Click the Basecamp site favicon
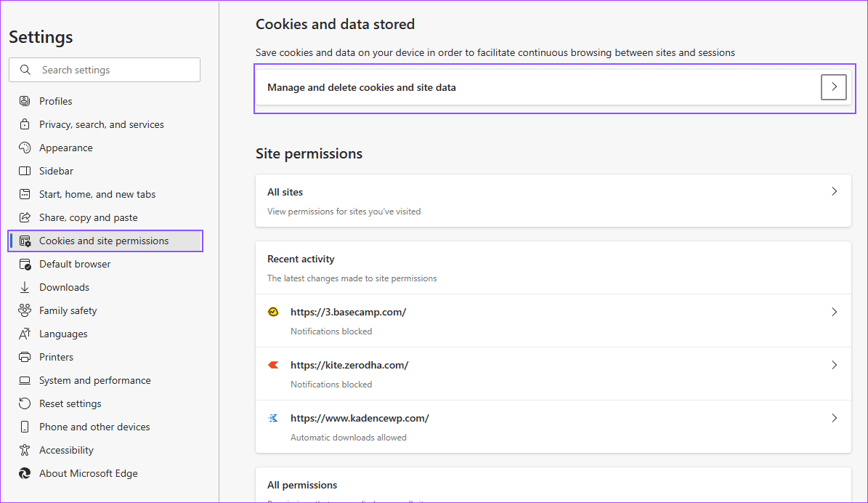Image resolution: width=868 pixels, height=503 pixels. (273, 311)
